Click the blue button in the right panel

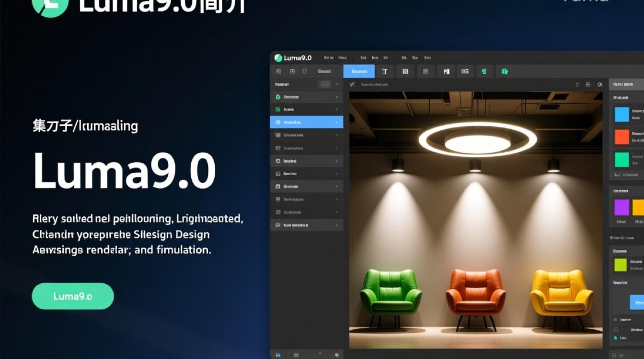tap(637, 302)
